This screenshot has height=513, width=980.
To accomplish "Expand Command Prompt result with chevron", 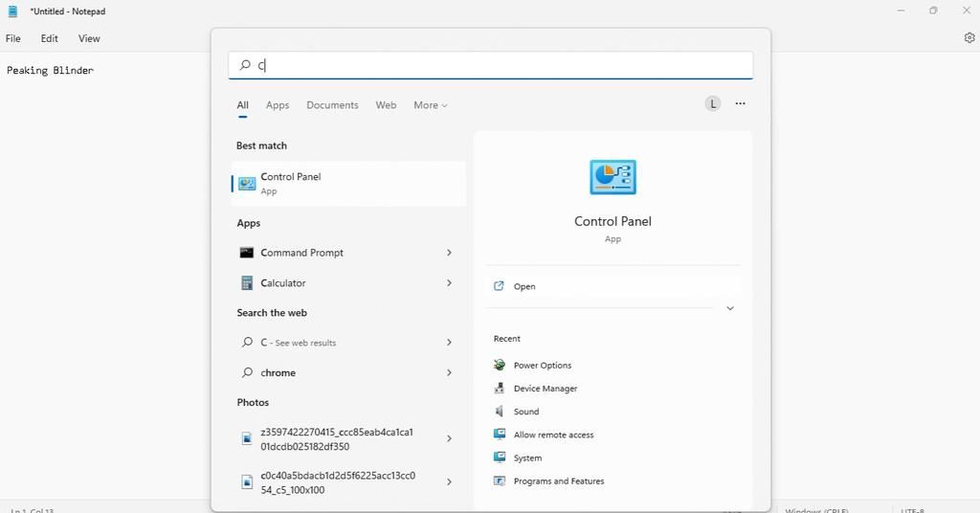I will coord(449,253).
